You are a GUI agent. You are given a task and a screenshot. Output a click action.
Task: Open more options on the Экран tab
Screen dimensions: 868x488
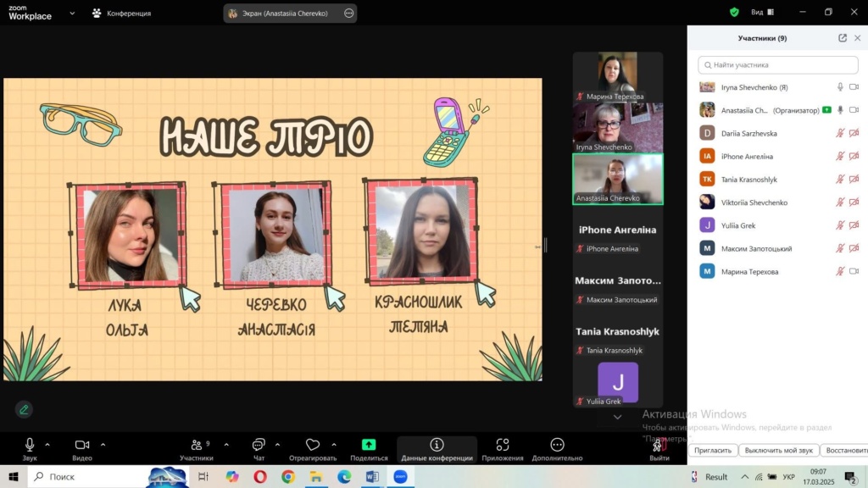pos(348,14)
